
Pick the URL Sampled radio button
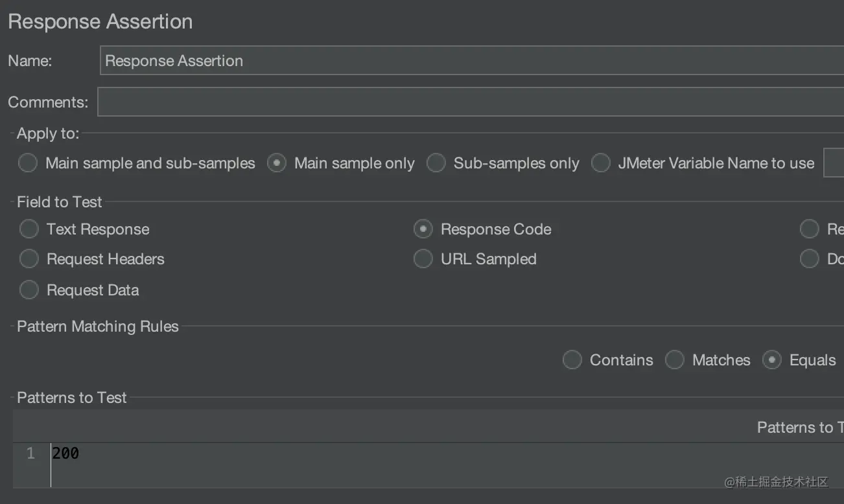[423, 259]
